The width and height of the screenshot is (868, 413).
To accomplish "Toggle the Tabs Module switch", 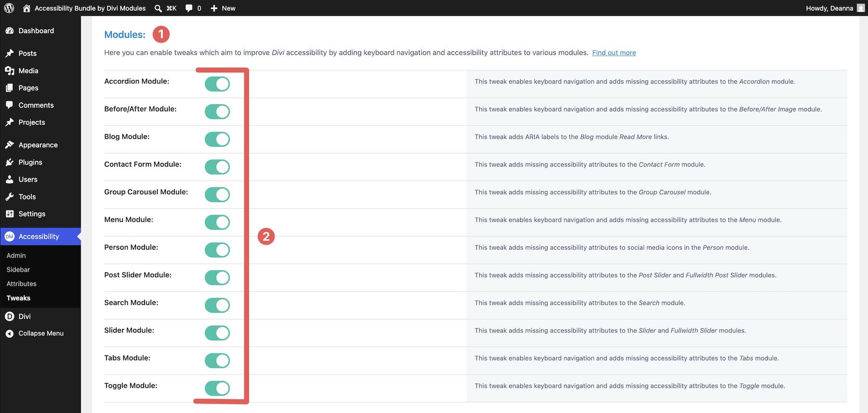I will click(x=217, y=360).
